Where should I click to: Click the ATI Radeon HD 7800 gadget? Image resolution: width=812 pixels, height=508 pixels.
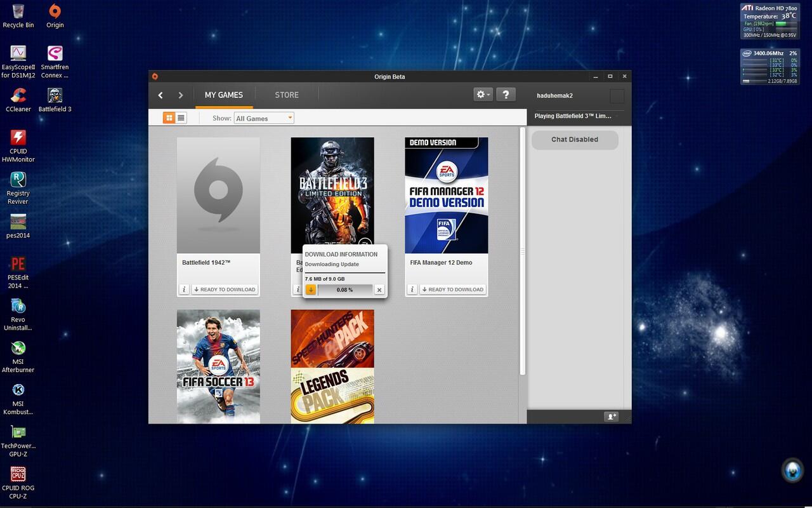(769, 21)
